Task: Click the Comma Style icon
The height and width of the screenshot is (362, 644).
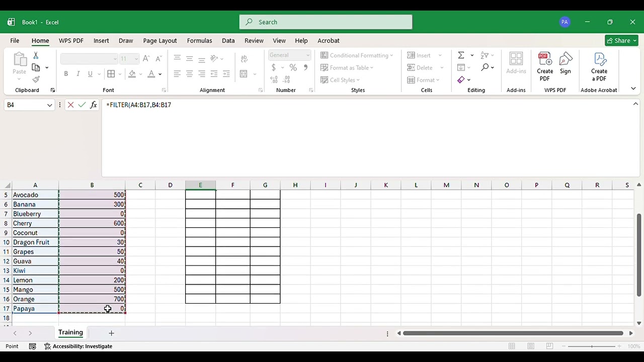Action: pyautogui.click(x=305, y=67)
